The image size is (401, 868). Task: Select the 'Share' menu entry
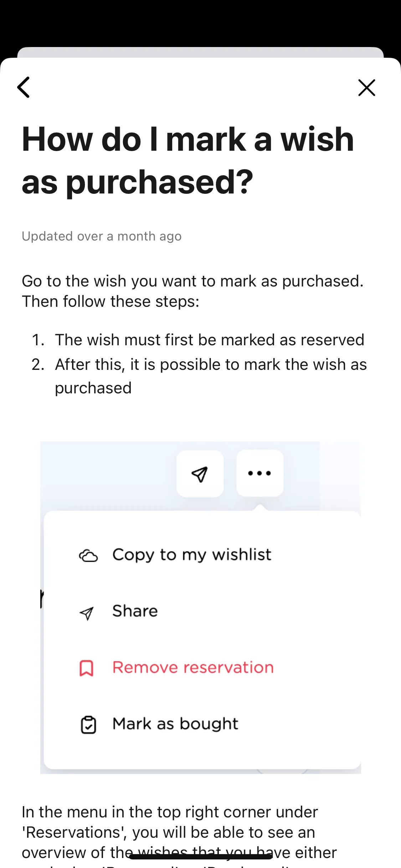pyautogui.click(x=135, y=611)
